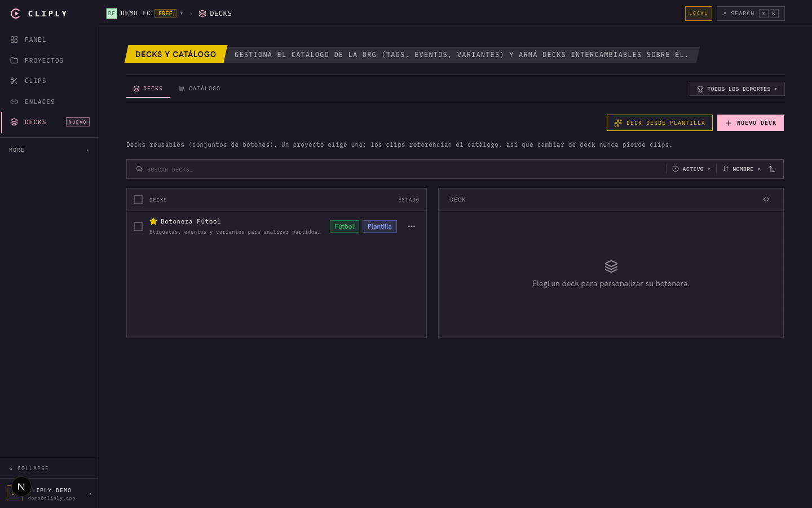Image resolution: width=812 pixels, height=508 pixels.
Task: Click the Nuevo Deck button
Action: [751, 122]
